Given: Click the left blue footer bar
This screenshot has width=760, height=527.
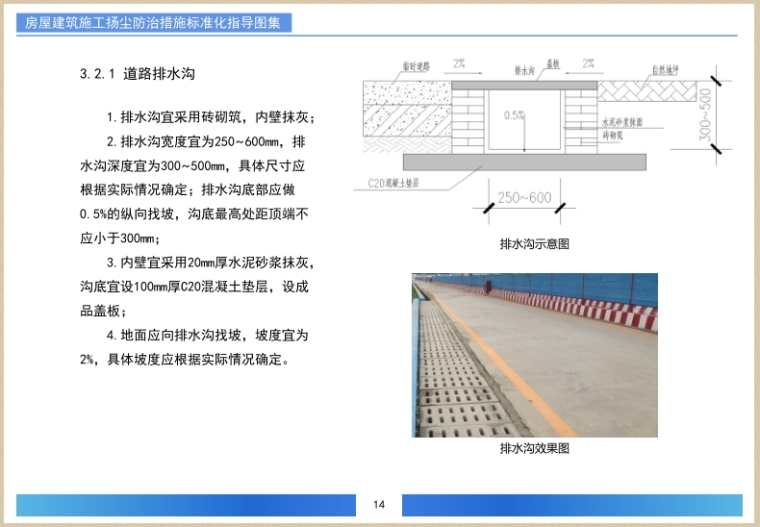Looking at the screenshot, I should pos(185,505).
